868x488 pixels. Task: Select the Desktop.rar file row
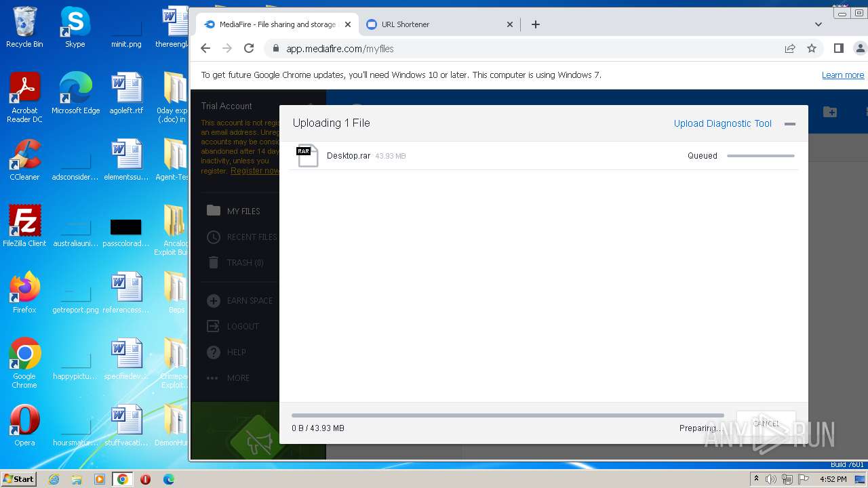[544, 156]
